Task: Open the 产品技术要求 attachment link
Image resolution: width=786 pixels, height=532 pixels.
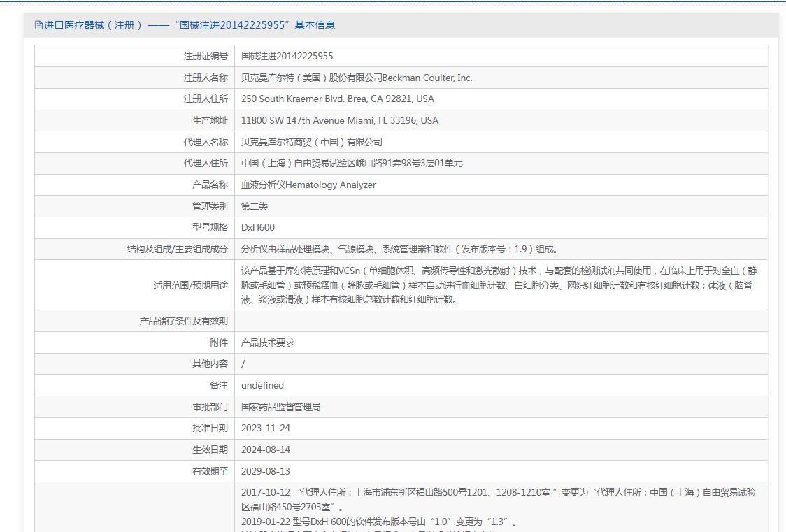Action: click(268, 343)
